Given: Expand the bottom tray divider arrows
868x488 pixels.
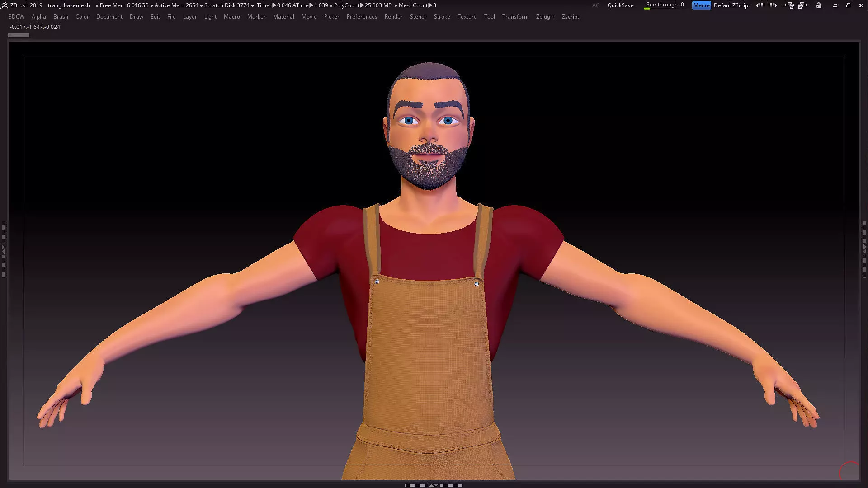Looking at the screenshot, I should tap(434, 485).
